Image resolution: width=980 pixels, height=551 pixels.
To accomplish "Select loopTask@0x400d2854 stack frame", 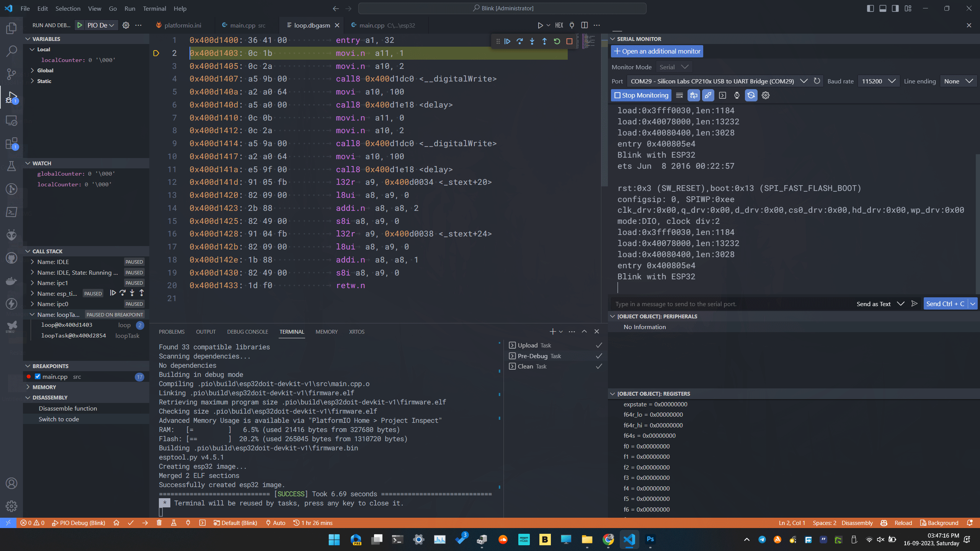I will tap(86, 336).
